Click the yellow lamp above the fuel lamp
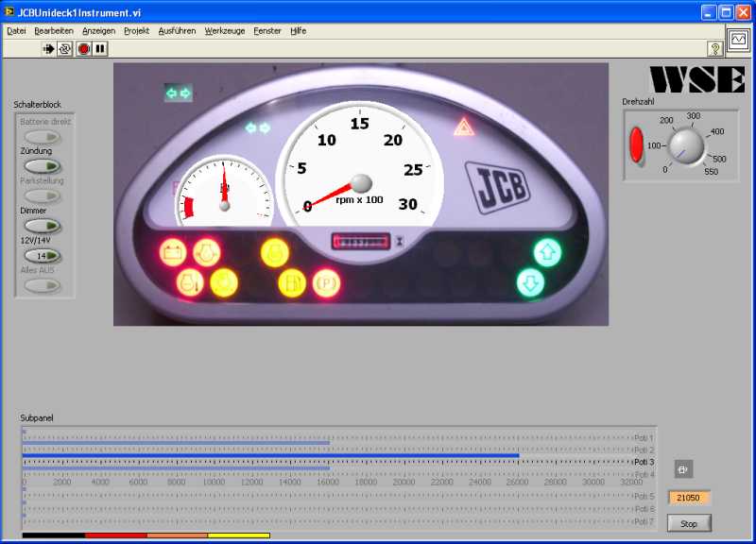The height and width of the screenshot is (544, 756). coord(275,252)
